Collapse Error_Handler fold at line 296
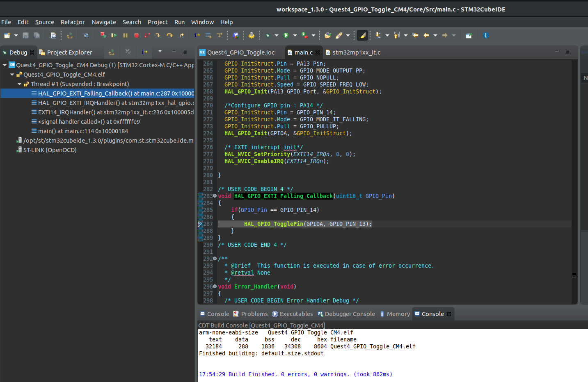The image size is (588, 382). click(x=215, y=286)
